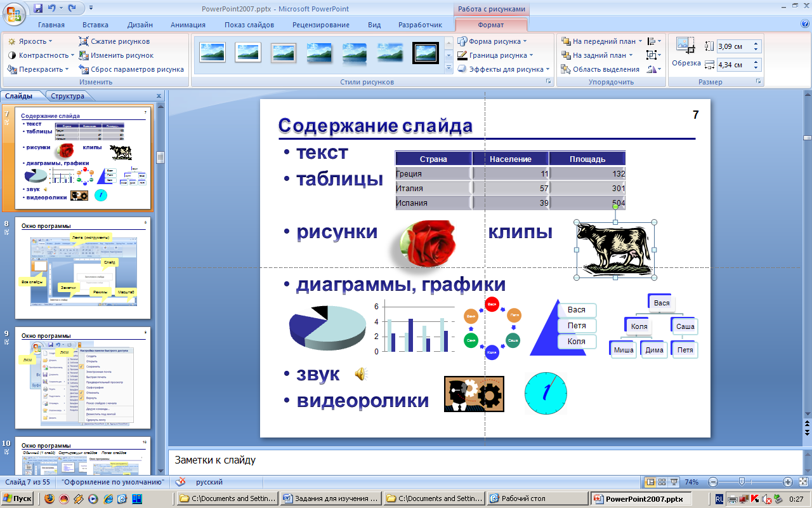This screenshot has width=812, height=508.
Task: Select the clock image on slide
Action: (x=546, y=394)
